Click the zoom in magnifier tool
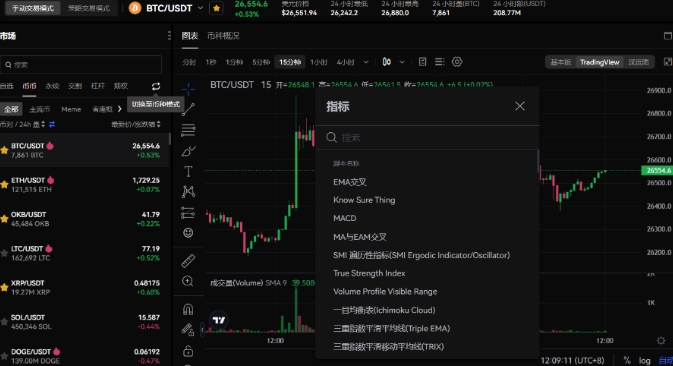The image size is (673, 366). tap(188, 281)
